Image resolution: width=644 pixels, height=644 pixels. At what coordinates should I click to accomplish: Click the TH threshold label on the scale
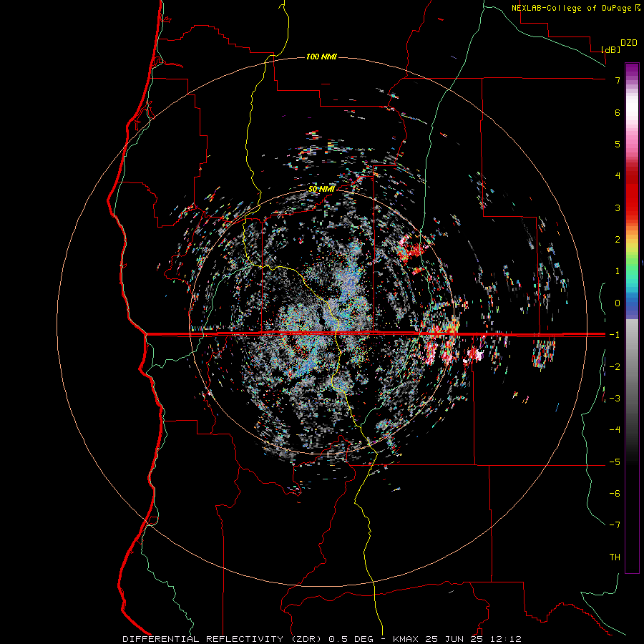(615, 557)
